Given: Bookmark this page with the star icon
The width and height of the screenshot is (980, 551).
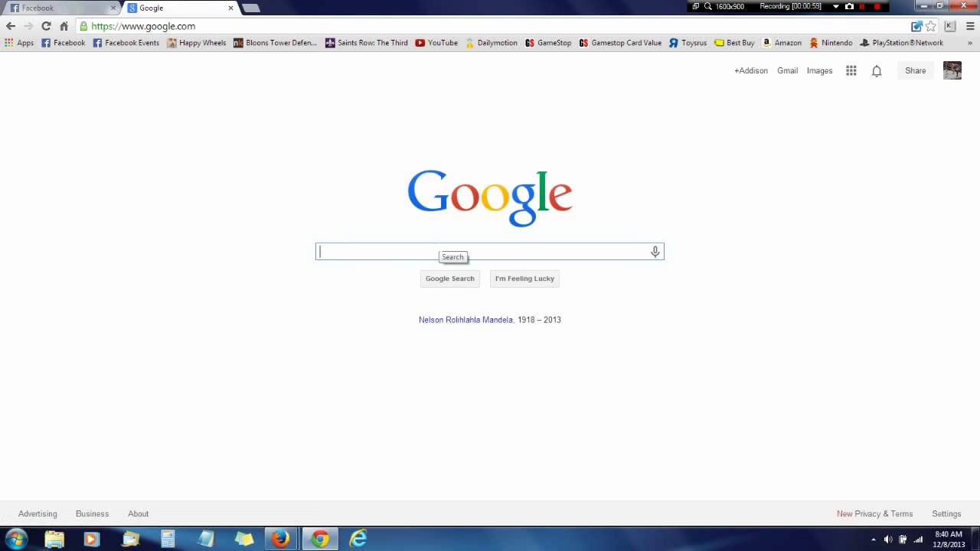Looking at the screenshot, I should point(931,26).
